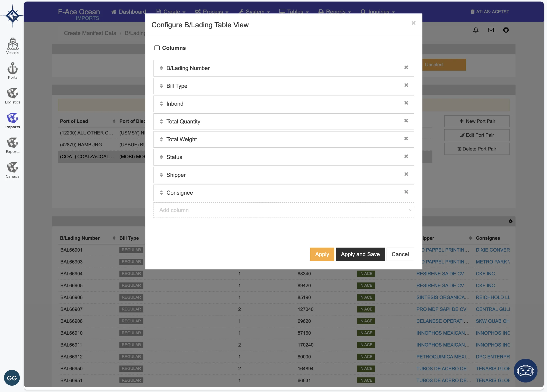Viewport: 547px width, 392px height.
Task: Click the orange Apply button
Action: (x=322, y=254)
